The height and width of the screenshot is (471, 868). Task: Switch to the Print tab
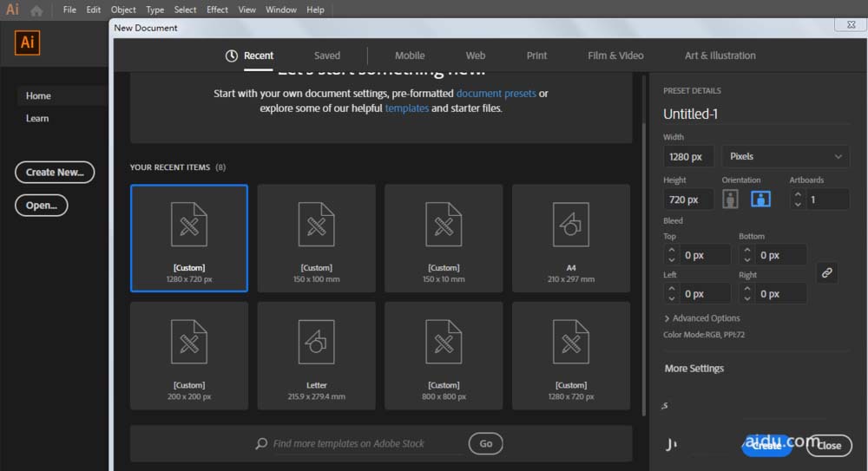[x=536, y=56]
